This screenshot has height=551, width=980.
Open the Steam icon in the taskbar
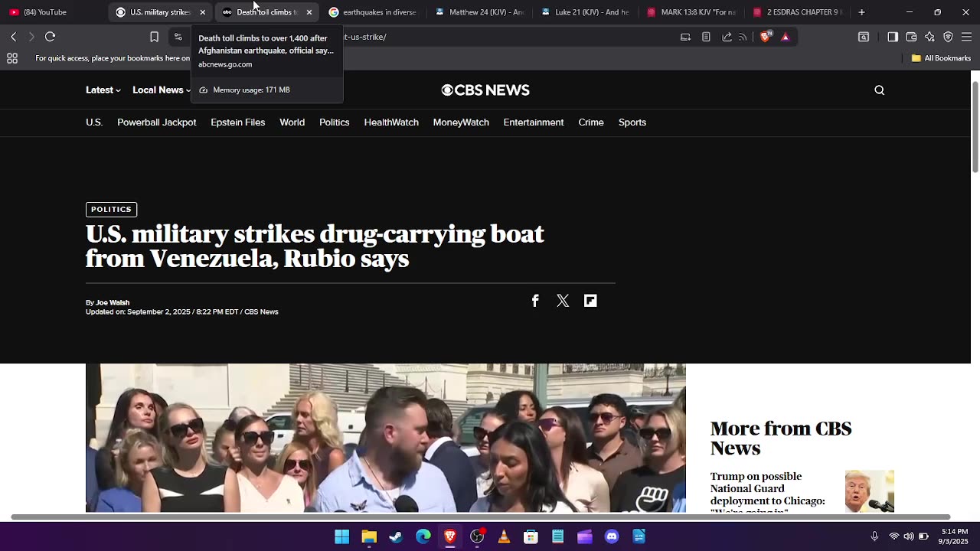click(x=396, y=536)
